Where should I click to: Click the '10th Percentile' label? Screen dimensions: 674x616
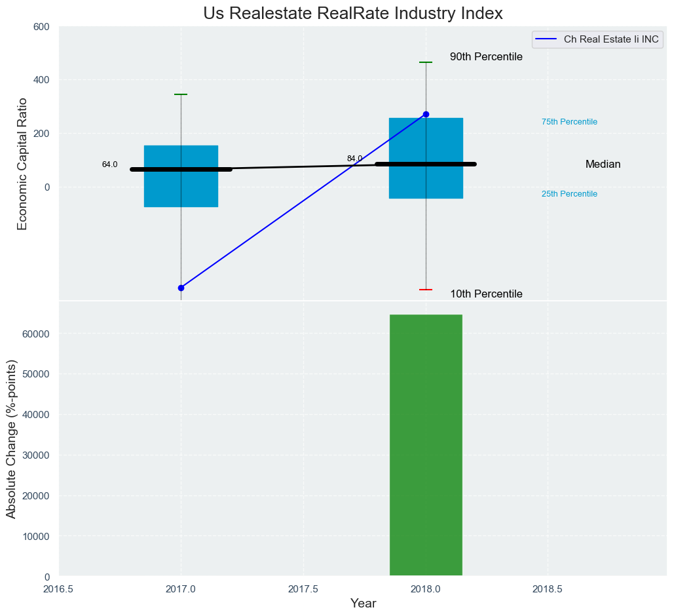pyautogui.click(x=486, y=294)
